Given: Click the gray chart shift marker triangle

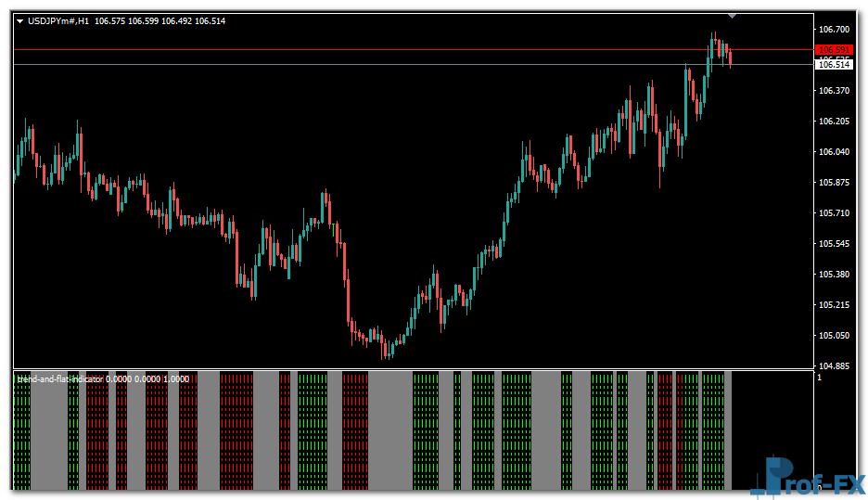Looking at the screenshot, I should 733,16.
